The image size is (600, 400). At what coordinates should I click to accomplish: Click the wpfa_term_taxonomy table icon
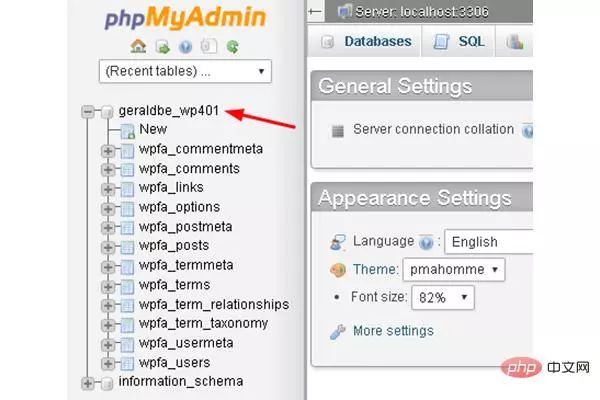click(127, 325)
